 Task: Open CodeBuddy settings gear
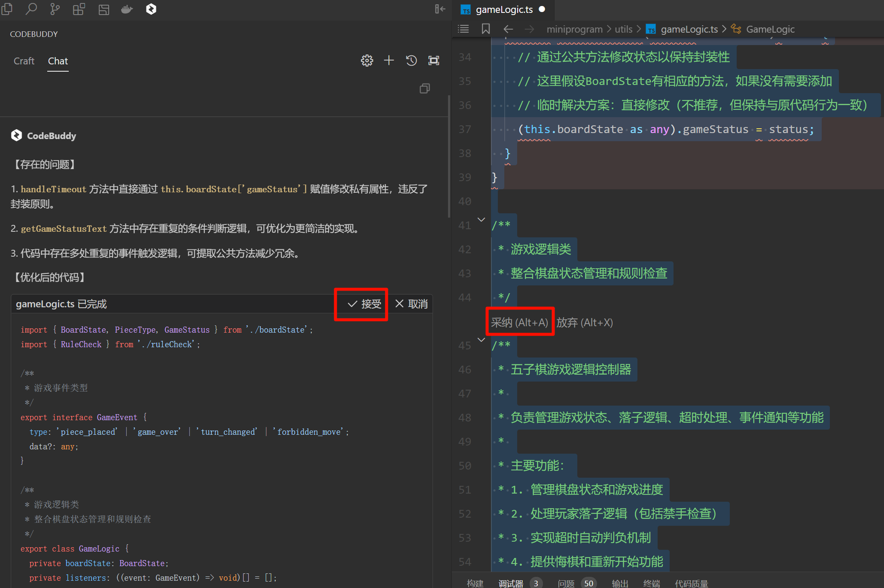[366, 61]
